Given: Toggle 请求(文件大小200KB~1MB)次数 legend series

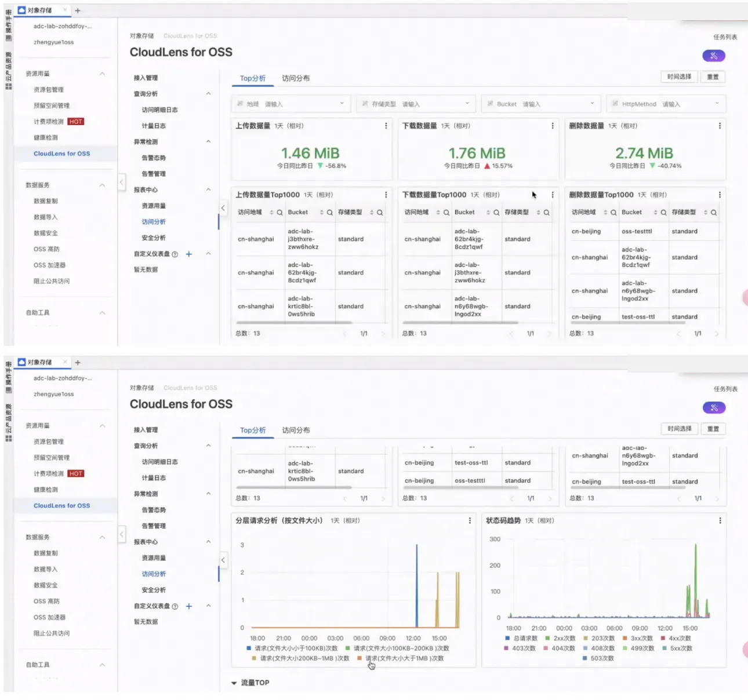Looking at the screenshot, I should click(300, 658).
